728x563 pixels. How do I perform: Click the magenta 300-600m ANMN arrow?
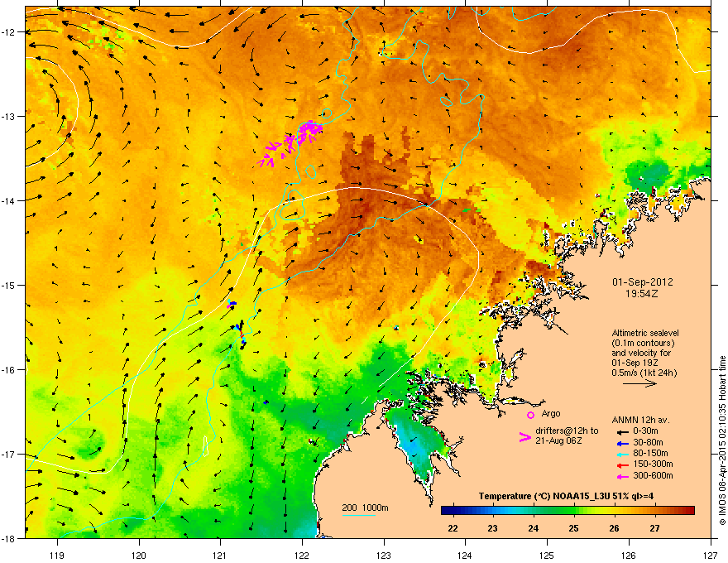tap(622, 476)
